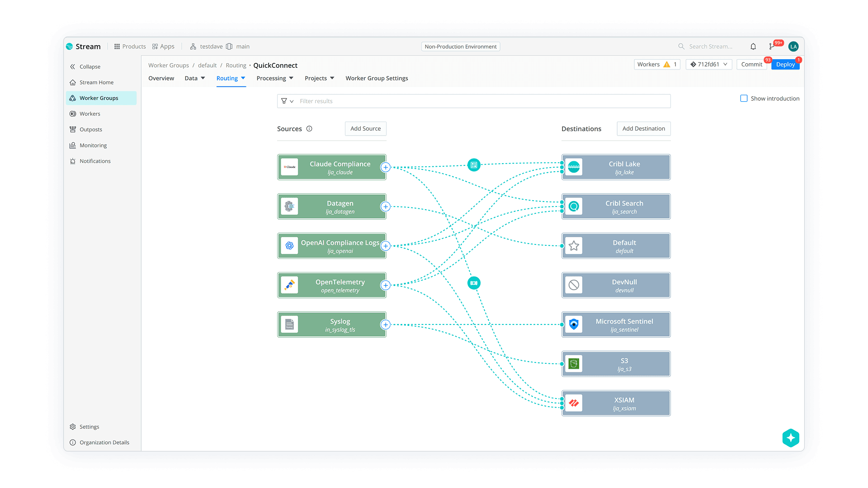The image size is (868, 488).
Task: Expand the Processing dropdown tab
Action: coord(275,79)
